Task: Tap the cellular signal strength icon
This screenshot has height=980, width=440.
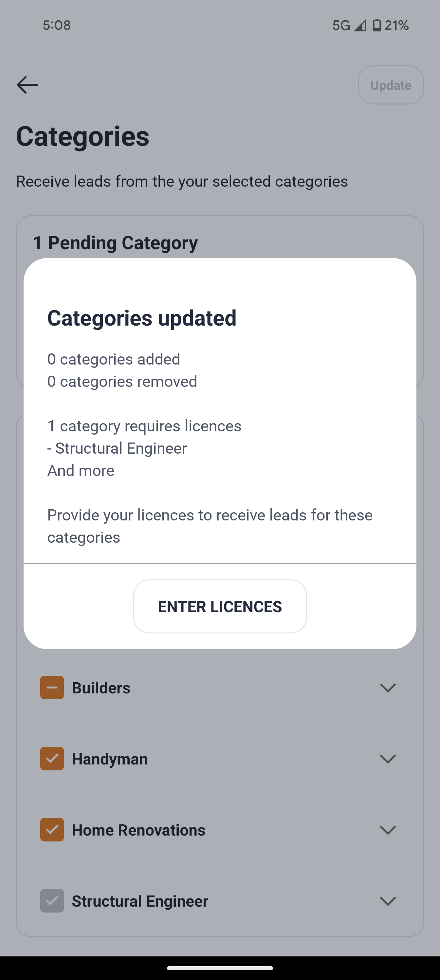Action: (x=360, y=26)
